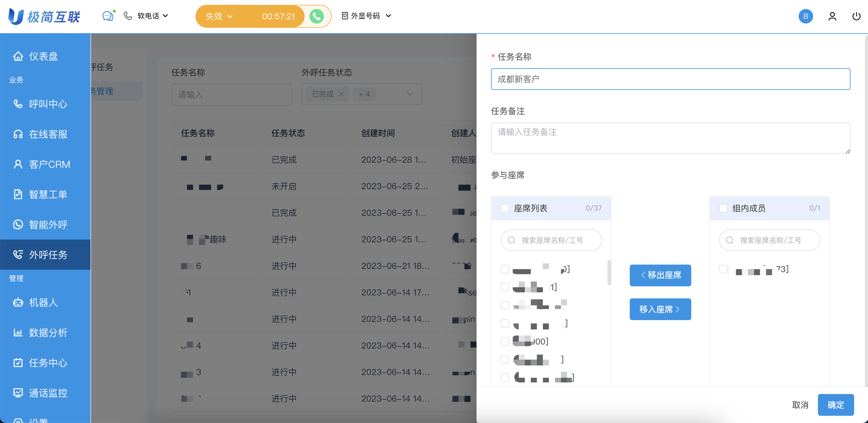The image size is (868, 423).
Task: Expand the 软电话 dropdown
Action: click(153, 16)
